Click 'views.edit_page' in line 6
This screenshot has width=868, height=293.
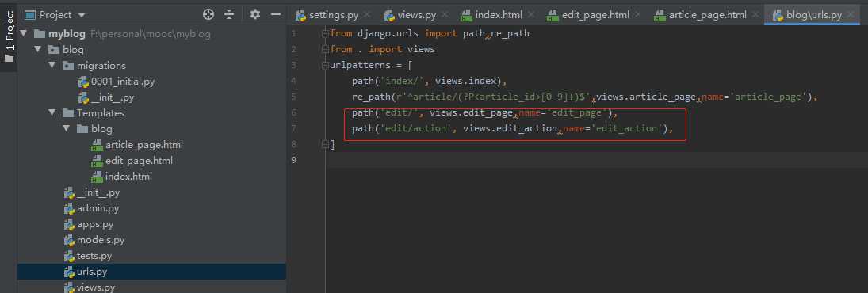(471, 112)
